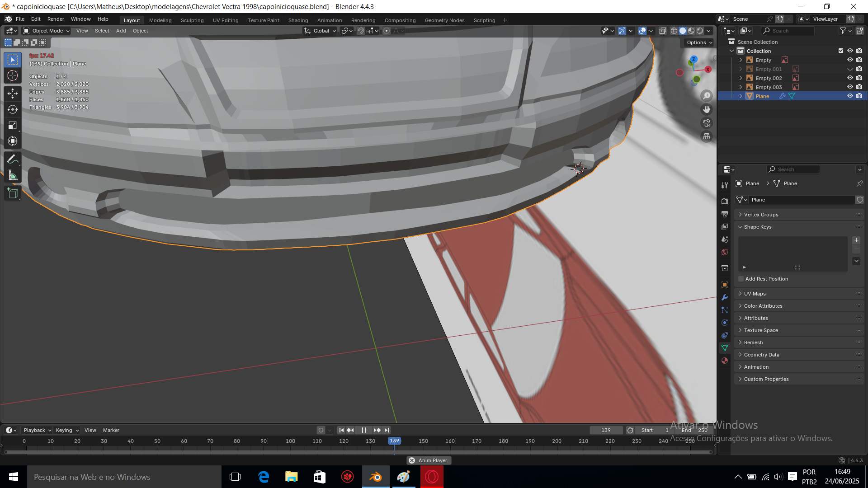Image resolution: width=868 pixels, height=488 pixels.
Task: Activate the Annotate tool
Action: pos(13,160)
